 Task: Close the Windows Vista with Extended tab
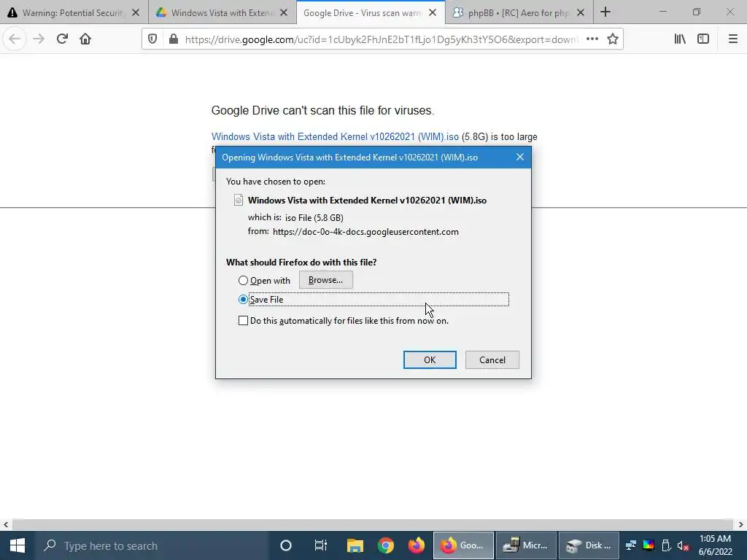point(284,13)
